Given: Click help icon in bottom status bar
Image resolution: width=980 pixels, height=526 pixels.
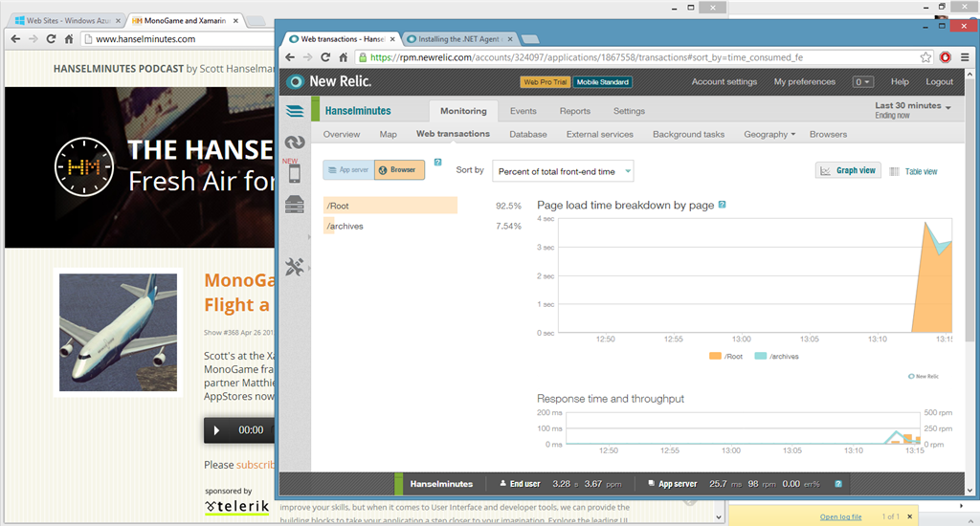Looking at the screenshot, I should coord(838,484).
